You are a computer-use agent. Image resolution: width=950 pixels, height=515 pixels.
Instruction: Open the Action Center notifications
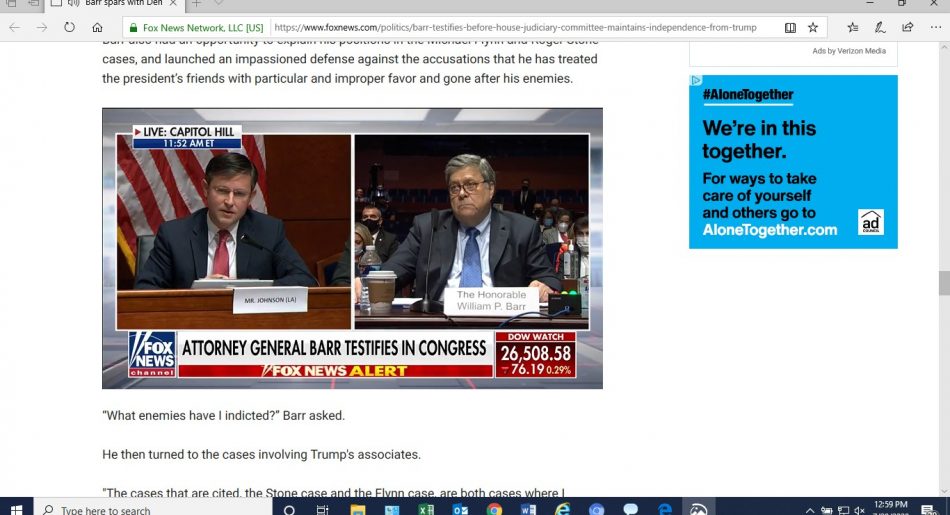tap(928, 510)
